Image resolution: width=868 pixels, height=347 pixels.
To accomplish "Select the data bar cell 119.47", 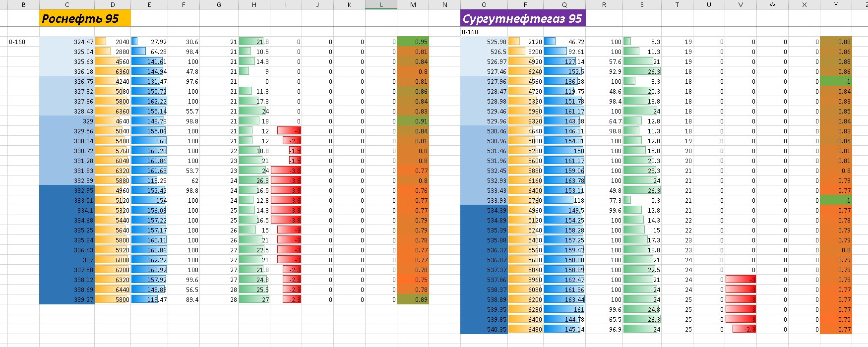I will coord(149,299).
